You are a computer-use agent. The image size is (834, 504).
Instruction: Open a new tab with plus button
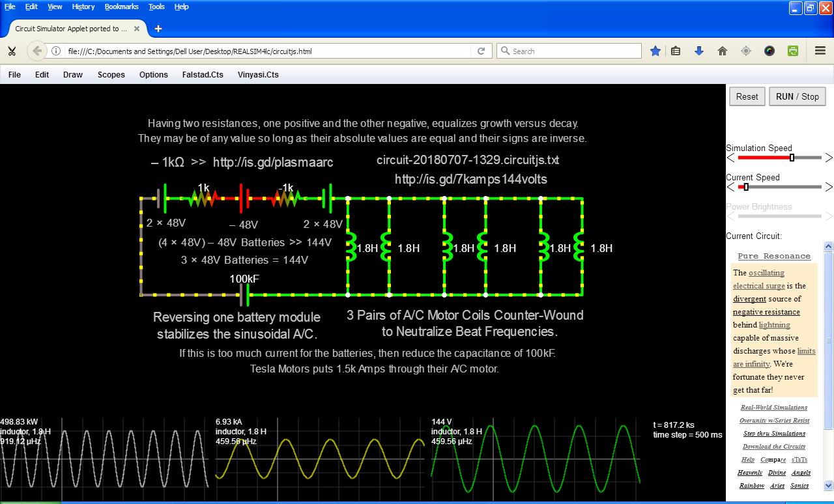pyautogui.click(x=158, y=29)
